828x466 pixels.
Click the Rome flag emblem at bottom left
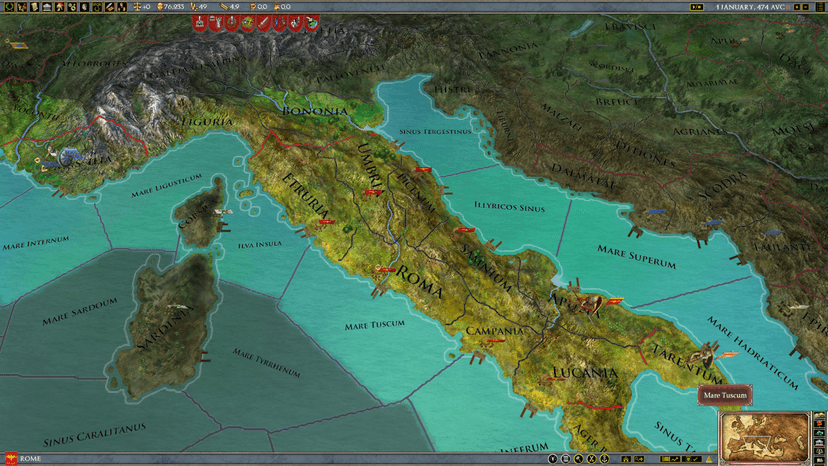pos(11,459)
